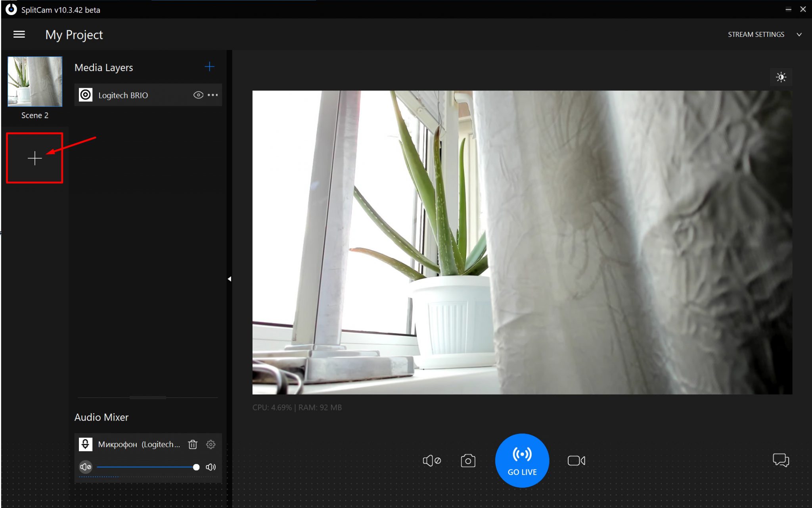
Task: Select the Scene 2 thumbnail
Action: click(x=35, y=81)
